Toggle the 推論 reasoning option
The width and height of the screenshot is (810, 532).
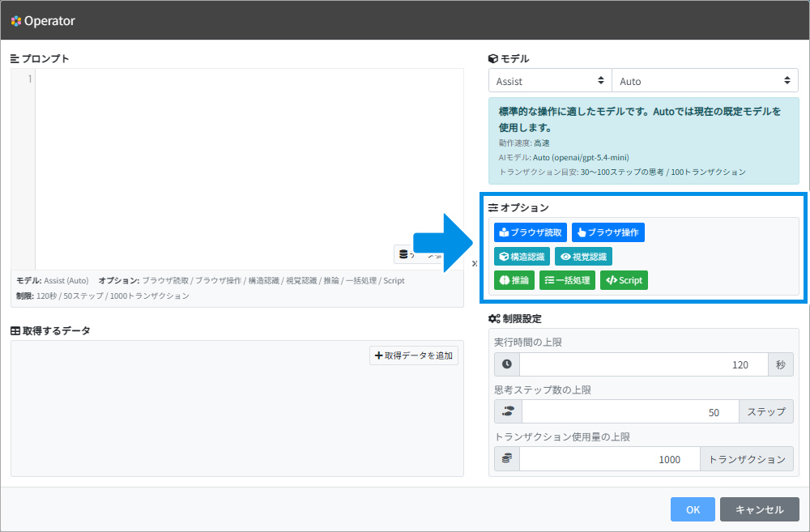coord(514,280)
